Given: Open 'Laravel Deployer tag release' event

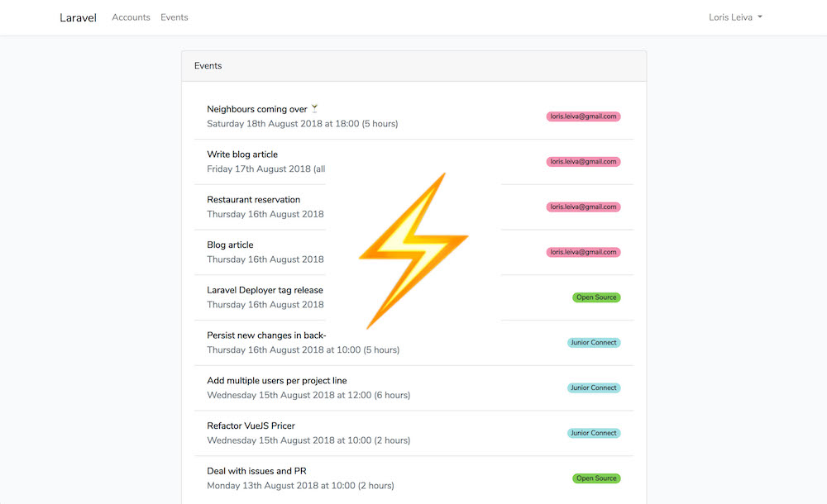Looking at the screenshot, I should tap(265, 291).
